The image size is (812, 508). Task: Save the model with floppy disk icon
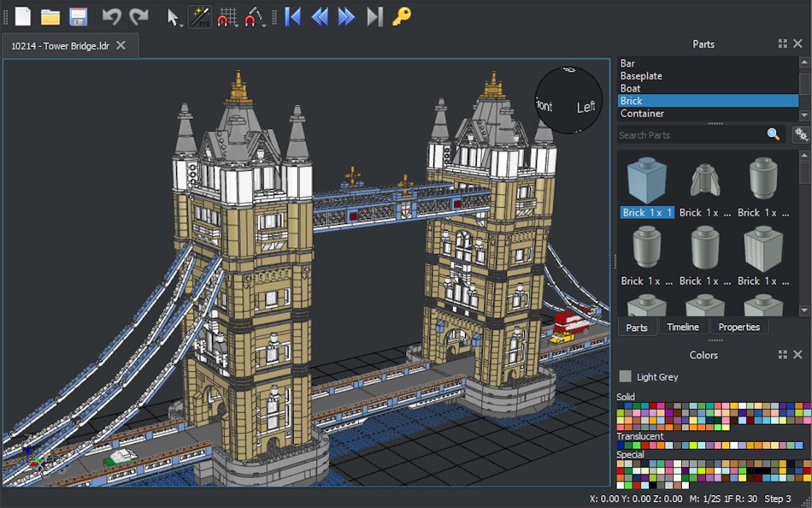pyautogui.click(x=78, y=17)
